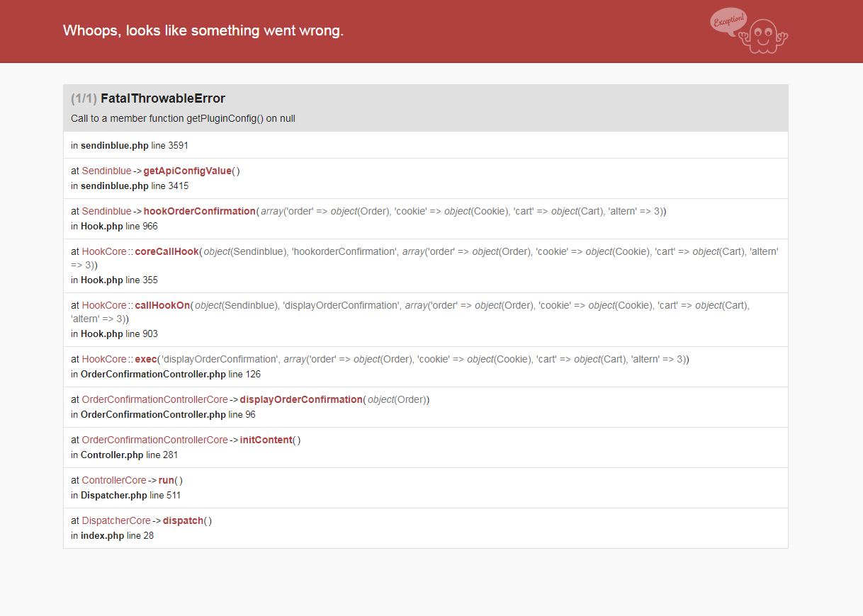Click 'Controller.php line 281' text
The image size is (863, 616).
coord(129,455)
